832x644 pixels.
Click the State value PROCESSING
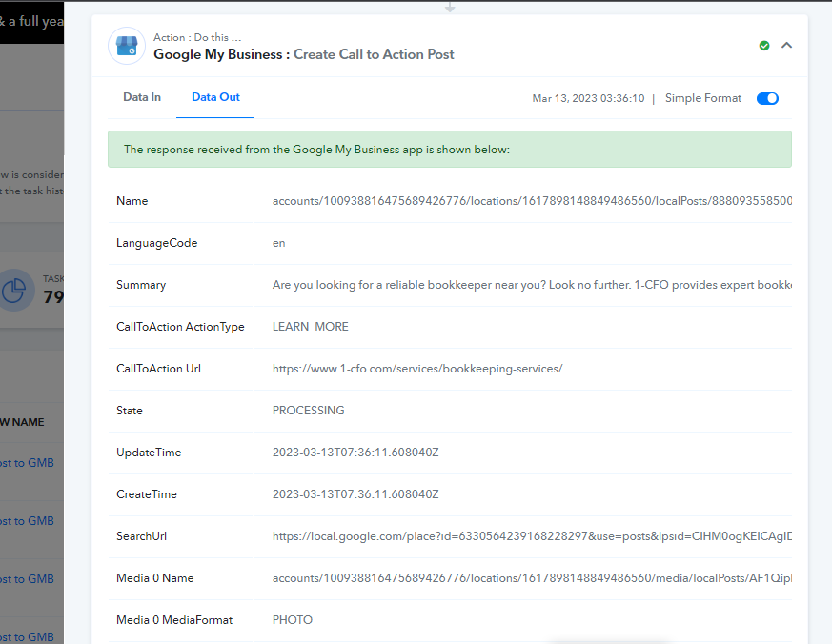pos(308,411)
